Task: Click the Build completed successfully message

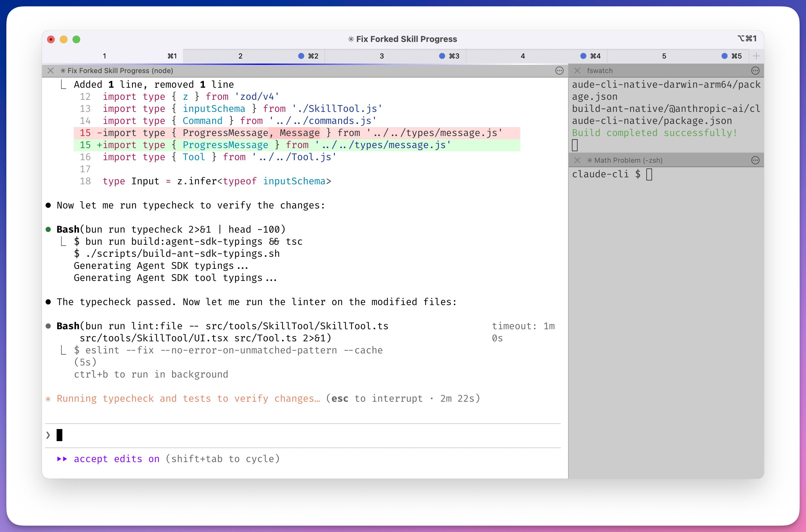Action: pos(655,133)
